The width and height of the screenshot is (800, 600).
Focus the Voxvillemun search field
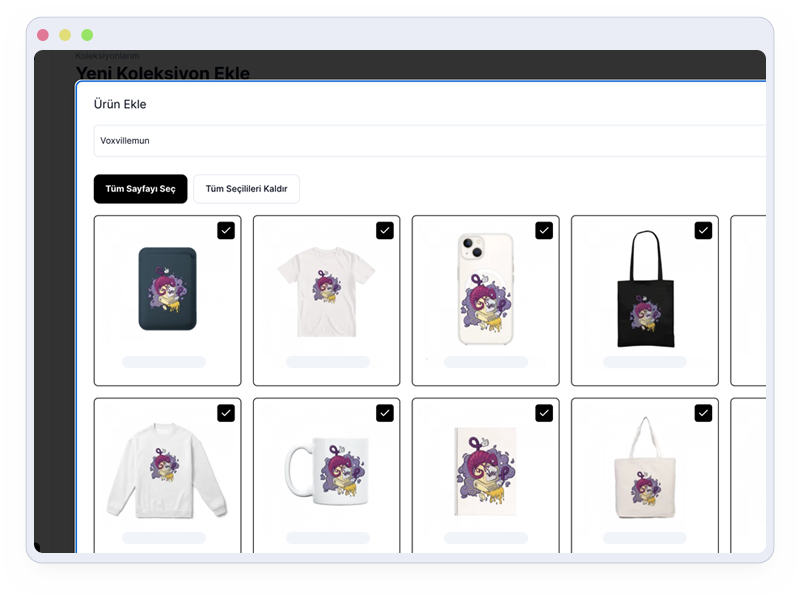(x=430, y=141)
